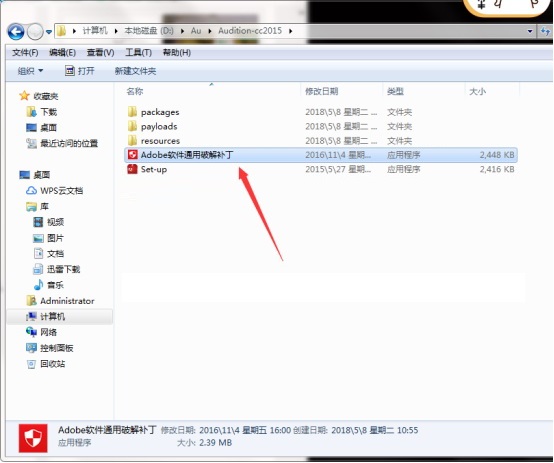The height and width of the screenshot is (463, 554).
Task: Click the blue Back navigation arrow
Action: (x=16, y=32)
